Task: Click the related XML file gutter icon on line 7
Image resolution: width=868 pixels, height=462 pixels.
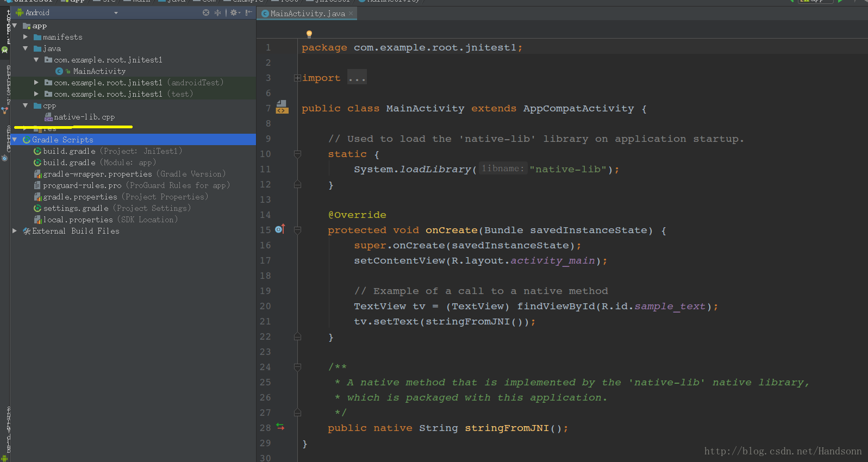Action: [x=282, y=107]
